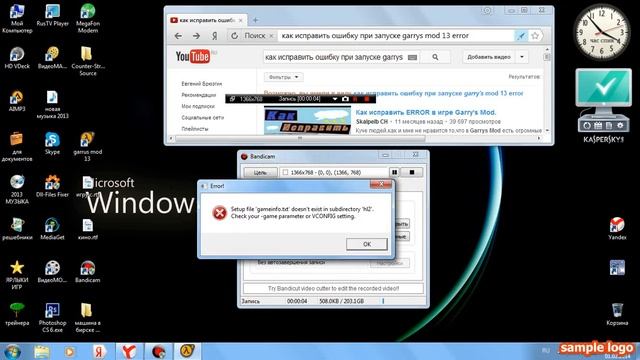Open Мои подписки in YouTube sidebar
640x360 pixels.
click(198, 106)
